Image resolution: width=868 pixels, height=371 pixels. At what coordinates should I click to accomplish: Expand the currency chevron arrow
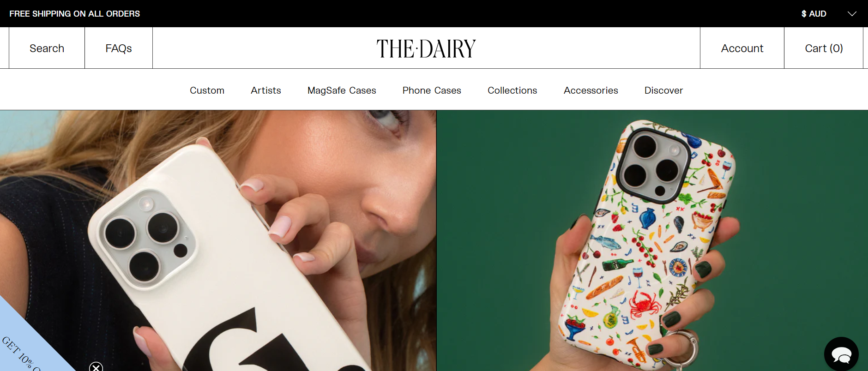[x=852, y=14]
